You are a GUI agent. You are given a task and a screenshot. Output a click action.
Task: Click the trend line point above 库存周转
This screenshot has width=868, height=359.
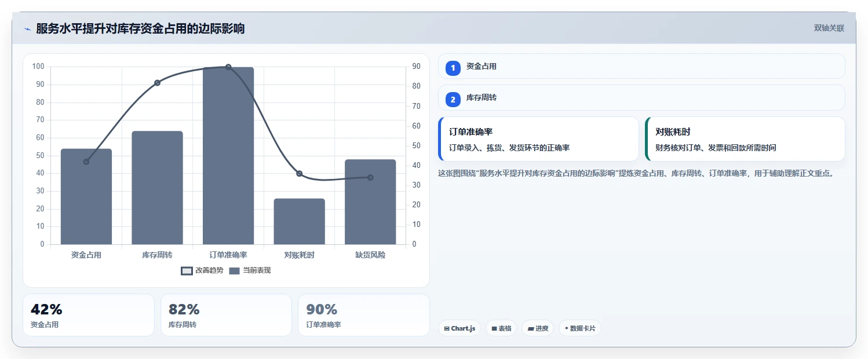point(157,83)
